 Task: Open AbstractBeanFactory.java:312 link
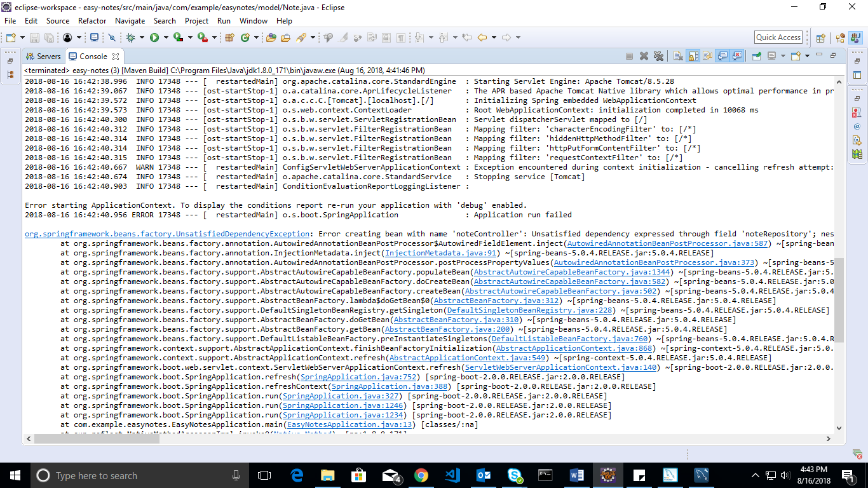coord(496,301)
